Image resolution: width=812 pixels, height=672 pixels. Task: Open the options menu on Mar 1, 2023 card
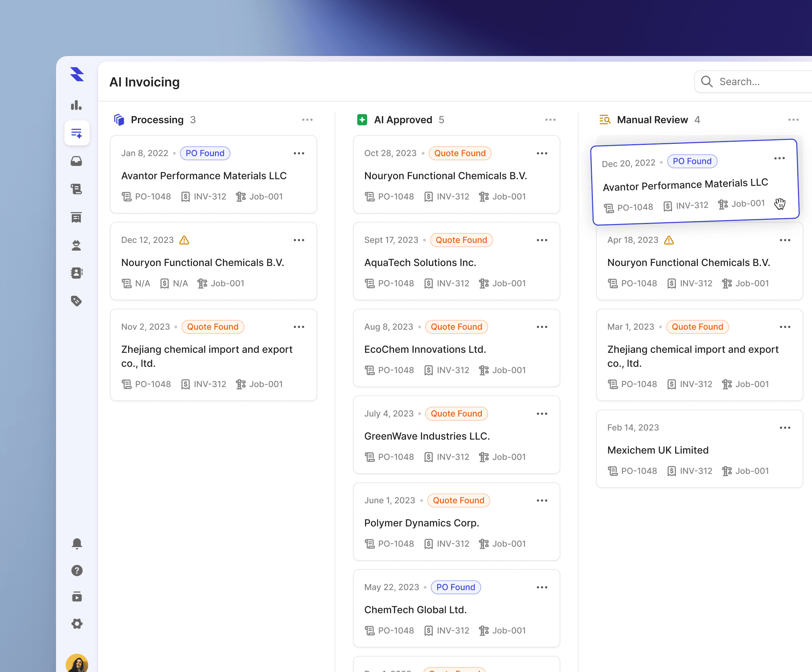(x=785, y=327)
